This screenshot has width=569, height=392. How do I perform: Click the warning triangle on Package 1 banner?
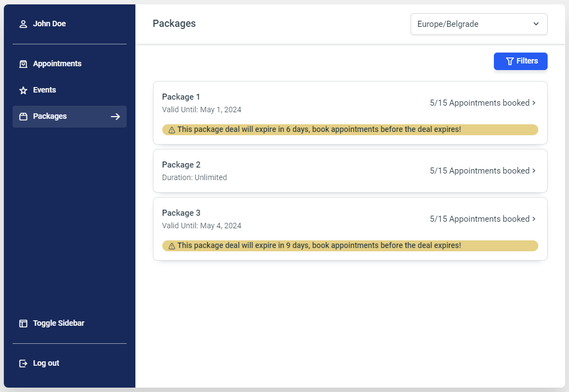172,130
